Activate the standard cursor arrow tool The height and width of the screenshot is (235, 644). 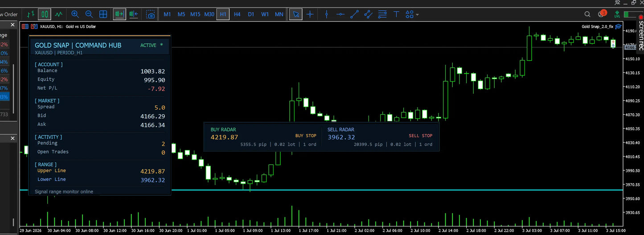(x=295, y=14)
